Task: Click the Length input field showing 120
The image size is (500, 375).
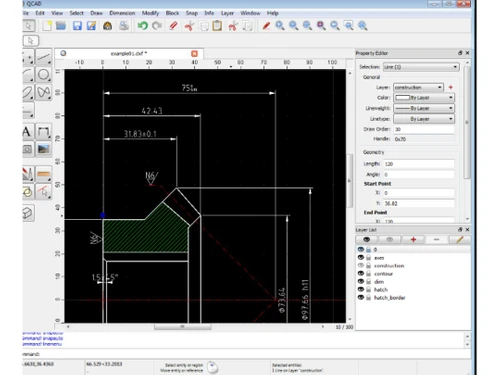Action: tap(419, 164)
